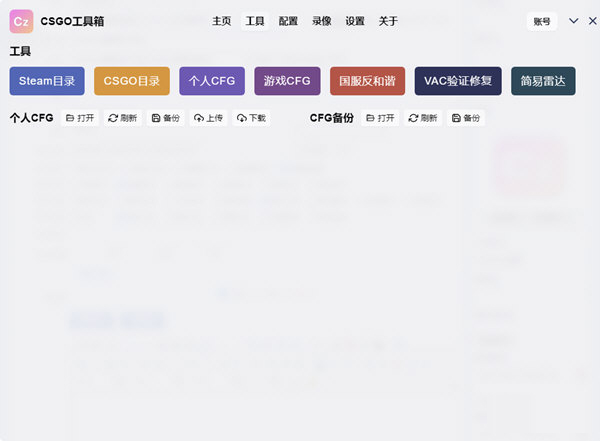Click the 工具 section heading
600x441 pixels.
(x=20, y=51)
